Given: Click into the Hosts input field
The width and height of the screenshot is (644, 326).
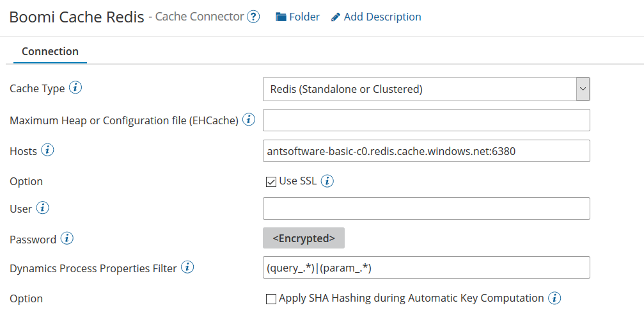Looking at the screenshot, I should point(426,151).
